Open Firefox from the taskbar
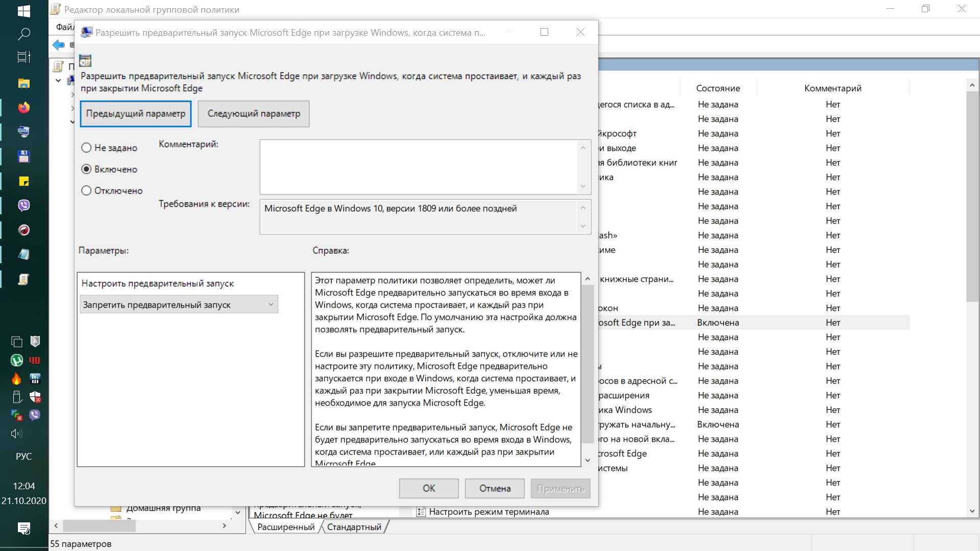This screenshot has width=980, height=551. click(23, 108)
